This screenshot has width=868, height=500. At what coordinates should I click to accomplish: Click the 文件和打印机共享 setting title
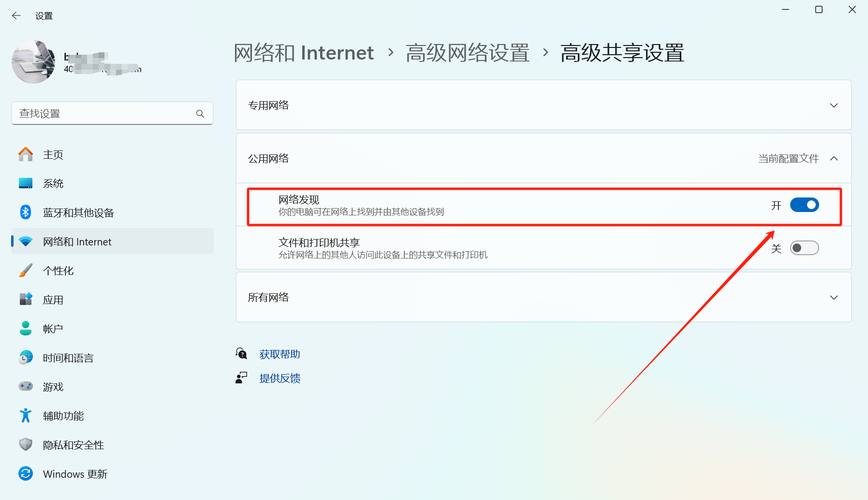[x=319, y=242]
